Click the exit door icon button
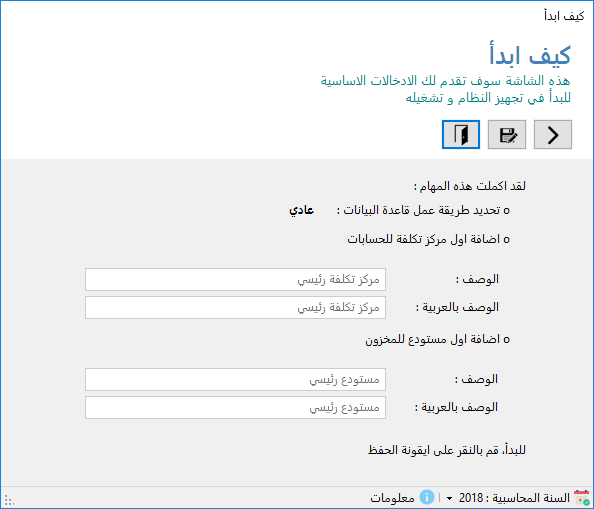The image size is (594, 509). (461, 134)
